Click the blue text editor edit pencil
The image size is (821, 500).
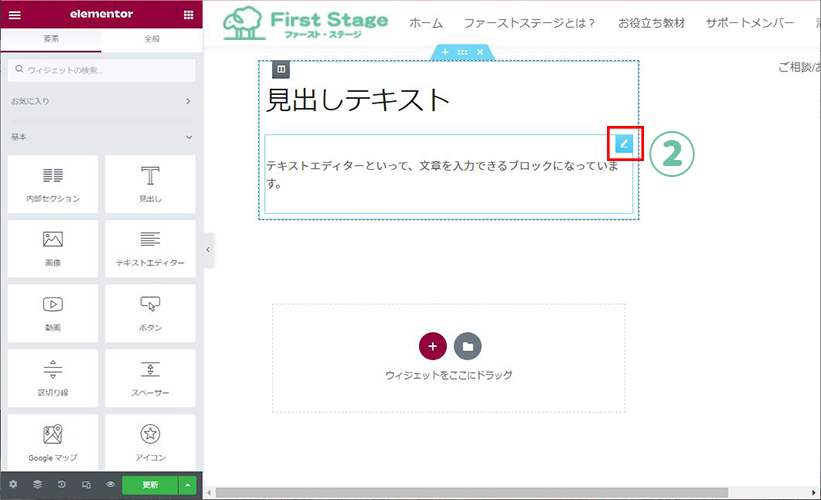[x=624, y=144]
